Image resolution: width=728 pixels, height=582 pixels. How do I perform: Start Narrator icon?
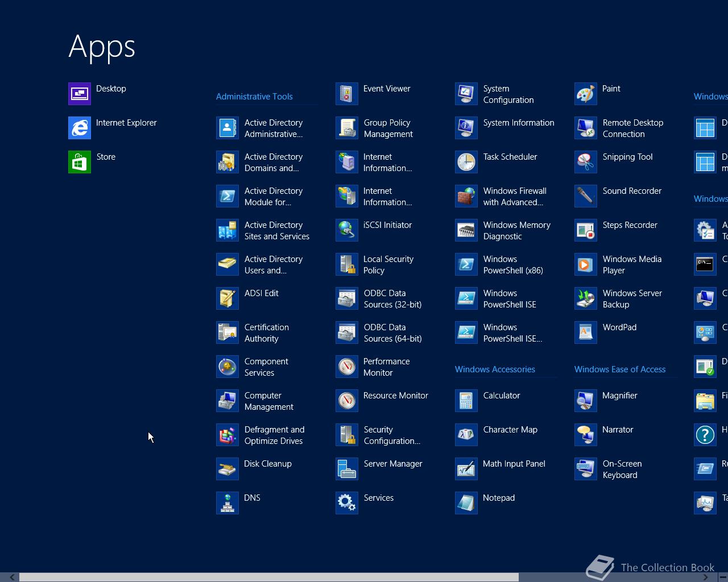click(586, 435)
